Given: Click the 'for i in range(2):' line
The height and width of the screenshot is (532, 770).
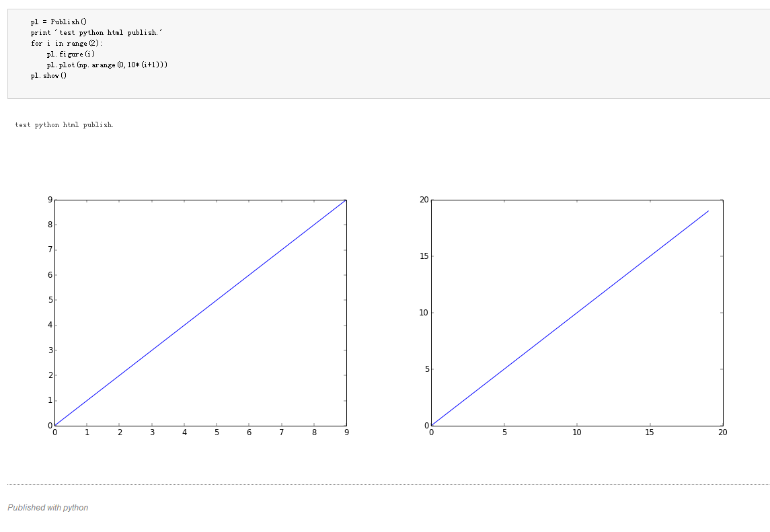Looking at the screenshot, I should pyautogui.click(x=67, y=43).
